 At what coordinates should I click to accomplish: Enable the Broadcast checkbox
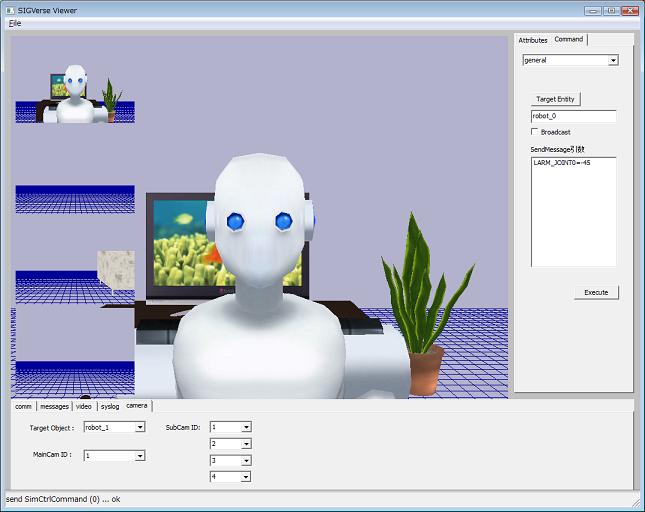535,132
